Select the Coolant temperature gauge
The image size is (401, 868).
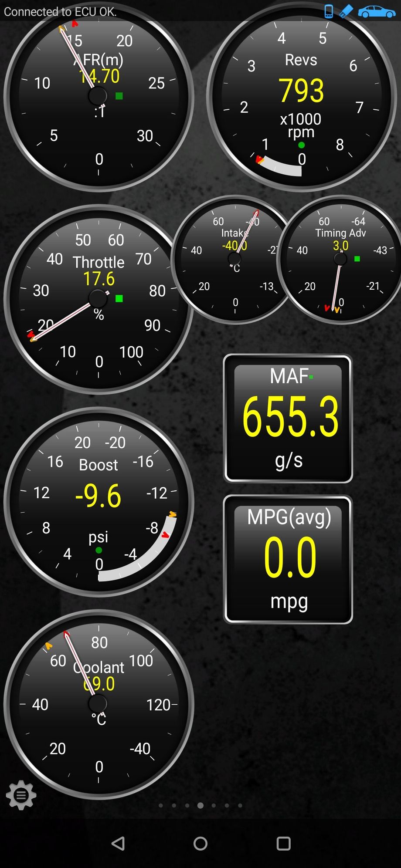click(99, 704)
